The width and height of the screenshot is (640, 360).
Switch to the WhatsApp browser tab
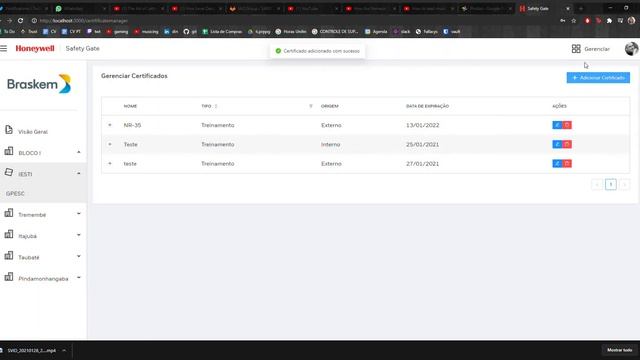(x=80, y=8)
